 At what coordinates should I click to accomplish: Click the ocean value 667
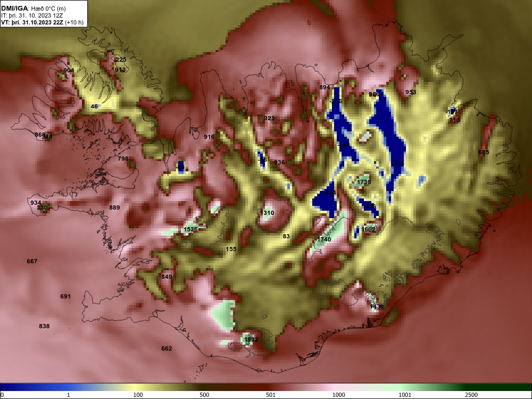[x=32, y=261]
